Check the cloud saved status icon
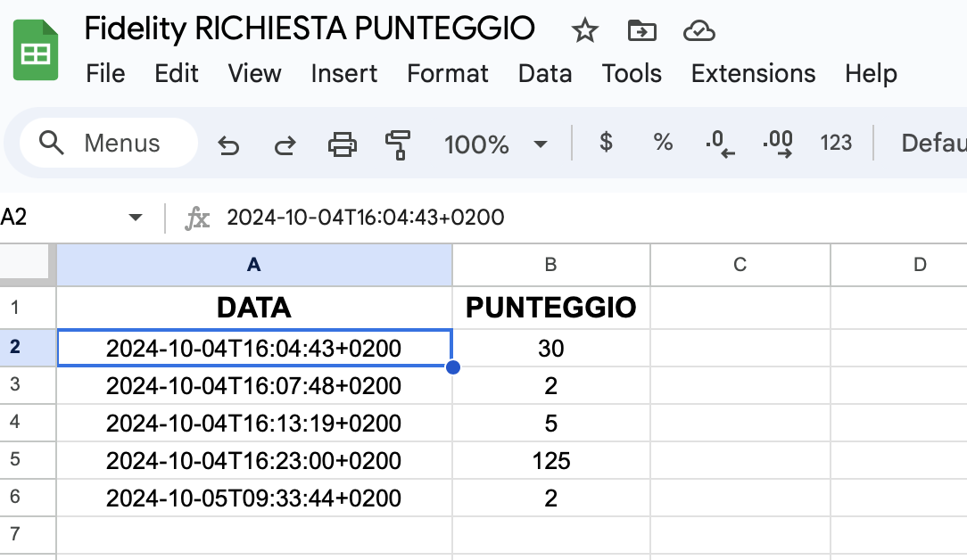Screen dimensions: 967x560 [699, 30]
